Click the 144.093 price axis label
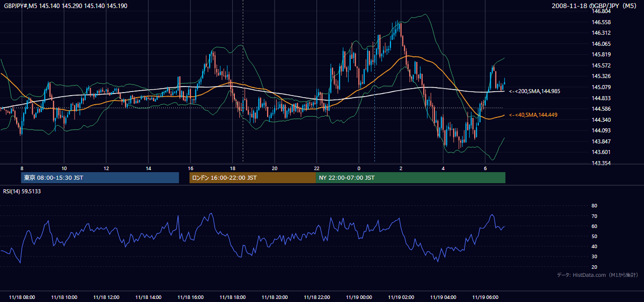 tap(601, 131)
